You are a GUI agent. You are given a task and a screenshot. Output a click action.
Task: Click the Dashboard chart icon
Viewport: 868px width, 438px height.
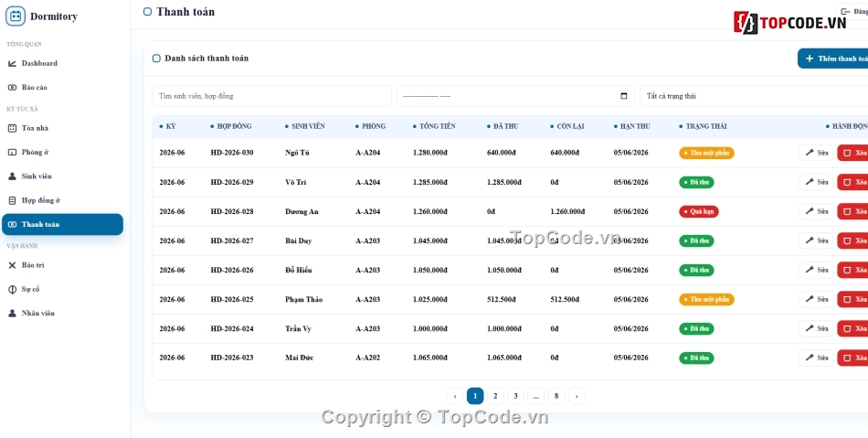pyautogui.click(x=12, y=64)
